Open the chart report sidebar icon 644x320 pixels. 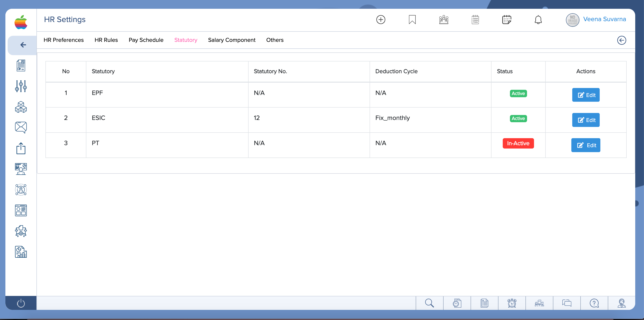pyautogui.click(x=21, y=252)
